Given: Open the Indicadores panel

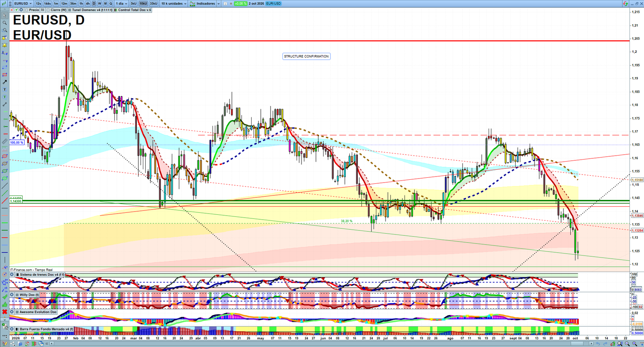Looking at the screenshot, I should (203, 4).
